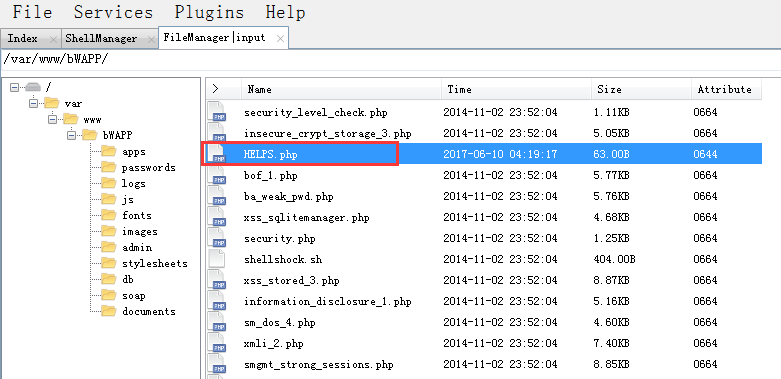
Task: Click PHP icon of ba_weak_pwd.php
Action: (216, 195)
